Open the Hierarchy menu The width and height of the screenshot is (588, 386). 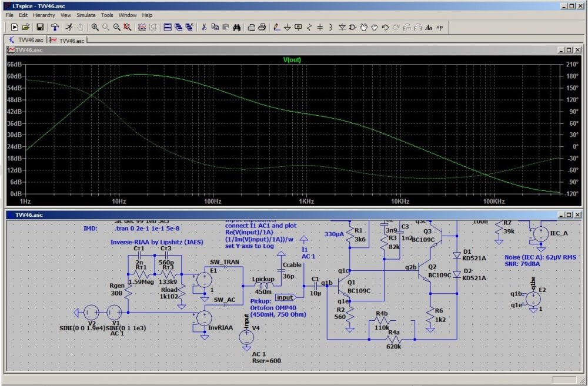(44, 15)
